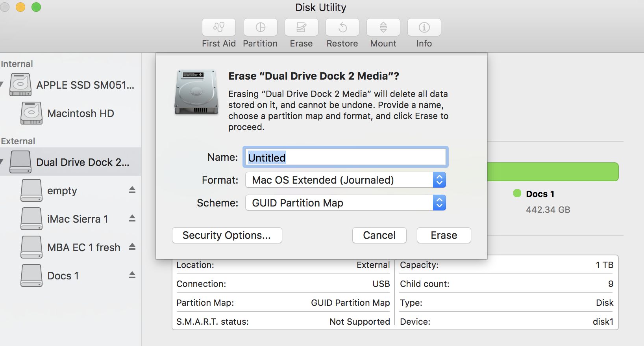
Task: Click the Erase toolbar icon
Action: [301, 28]
